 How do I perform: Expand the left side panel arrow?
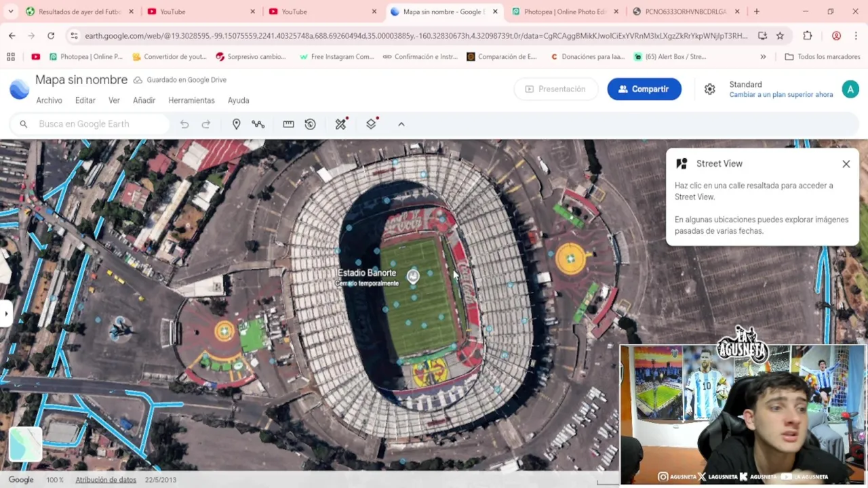click(5, 313)
